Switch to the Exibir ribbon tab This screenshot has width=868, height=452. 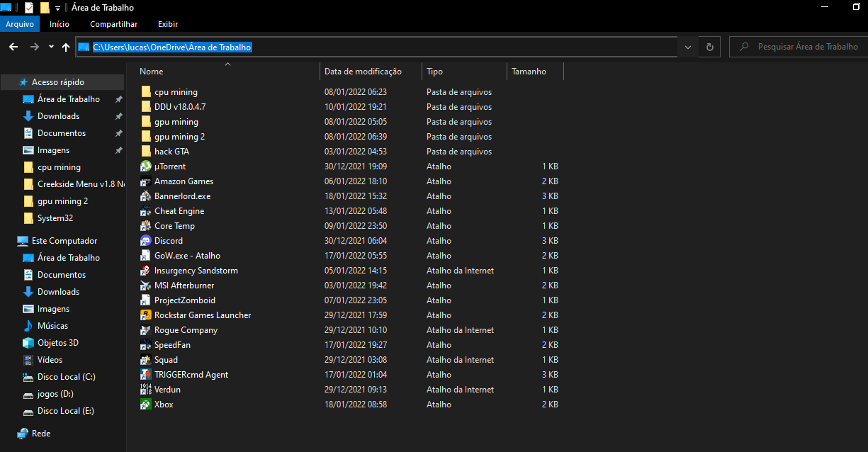click(168, 24)
